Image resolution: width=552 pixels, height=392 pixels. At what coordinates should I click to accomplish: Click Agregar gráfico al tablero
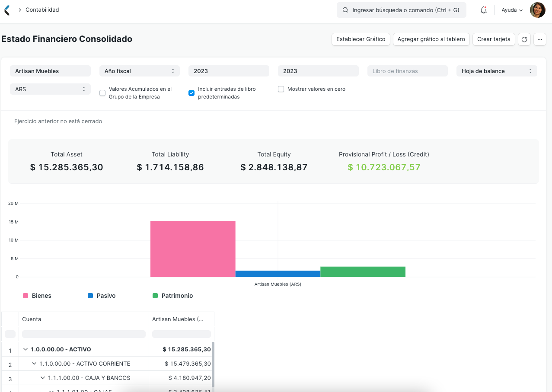tap(431, 39)
